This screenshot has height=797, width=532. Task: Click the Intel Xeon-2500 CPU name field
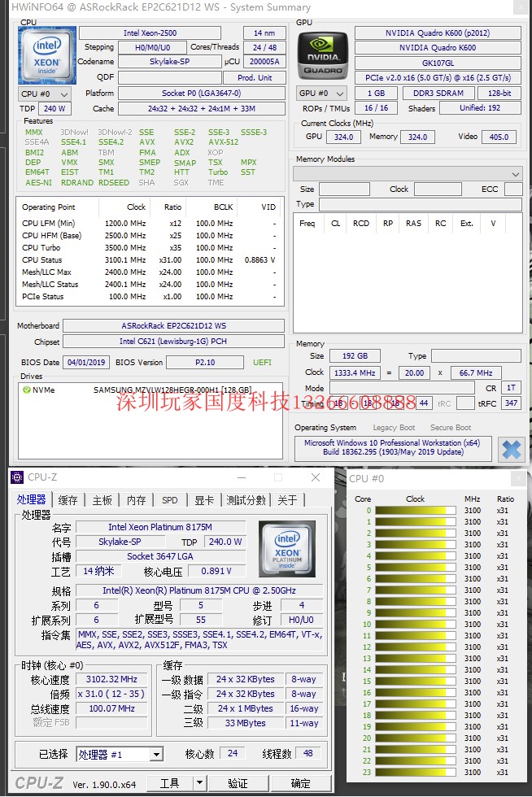(150, 33)
